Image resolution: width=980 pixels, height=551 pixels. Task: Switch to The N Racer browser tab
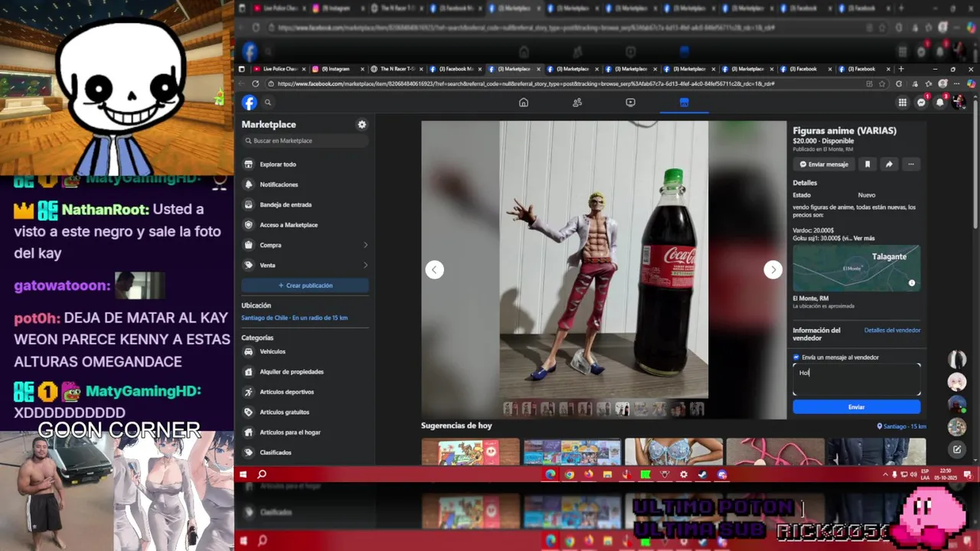pyautogui.click(x=396, y=69)
